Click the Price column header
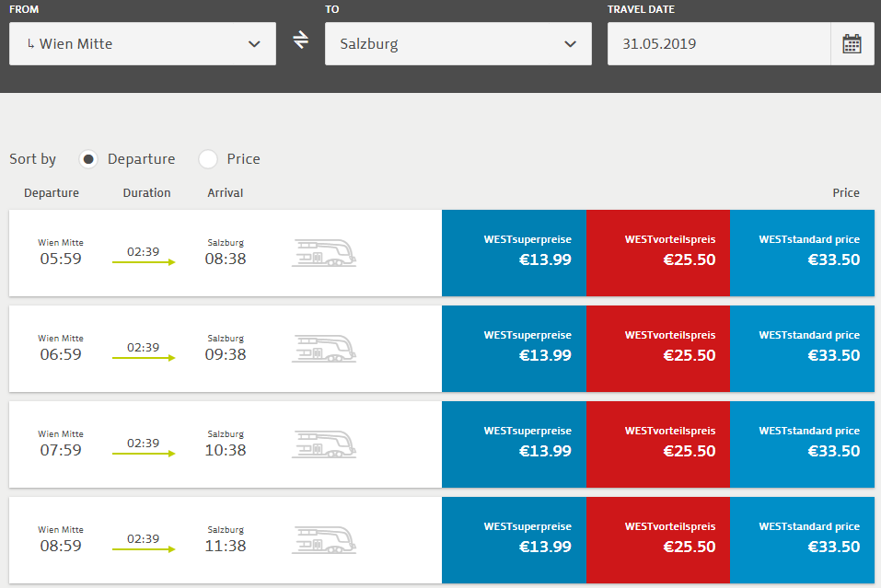 pos(846,192)
